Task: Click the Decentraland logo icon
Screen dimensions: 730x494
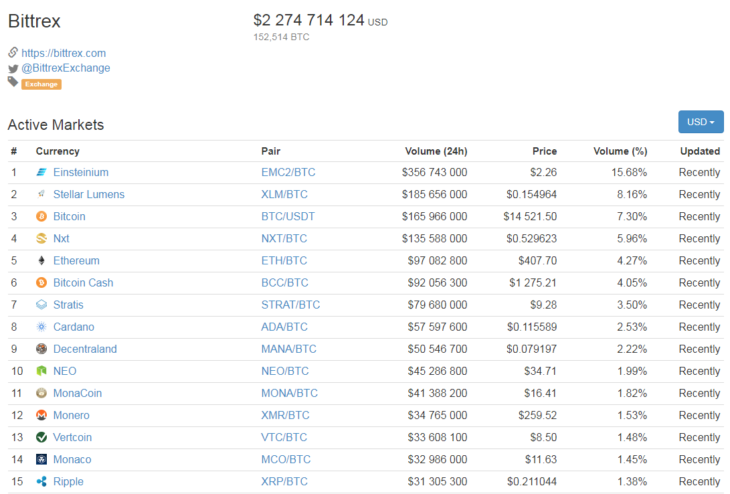Action: click(41, 349)
